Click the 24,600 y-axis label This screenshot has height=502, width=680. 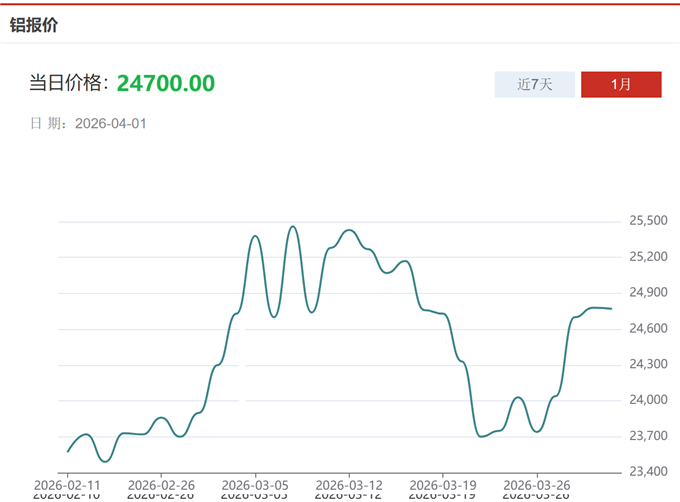click(x=648, y=329)
